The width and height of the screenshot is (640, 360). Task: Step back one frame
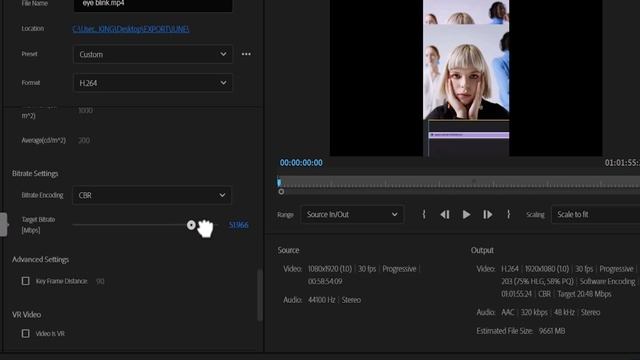click(445, 214)
